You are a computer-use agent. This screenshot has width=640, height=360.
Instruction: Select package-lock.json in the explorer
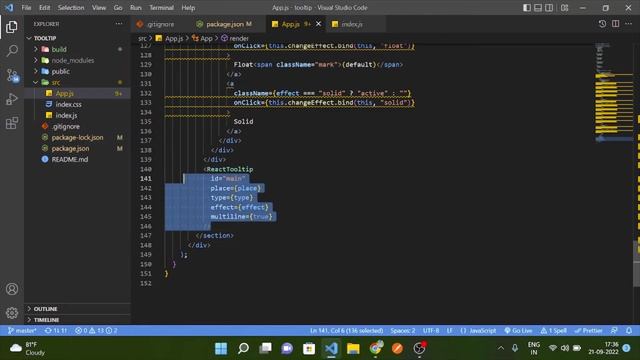click(78, 137)
